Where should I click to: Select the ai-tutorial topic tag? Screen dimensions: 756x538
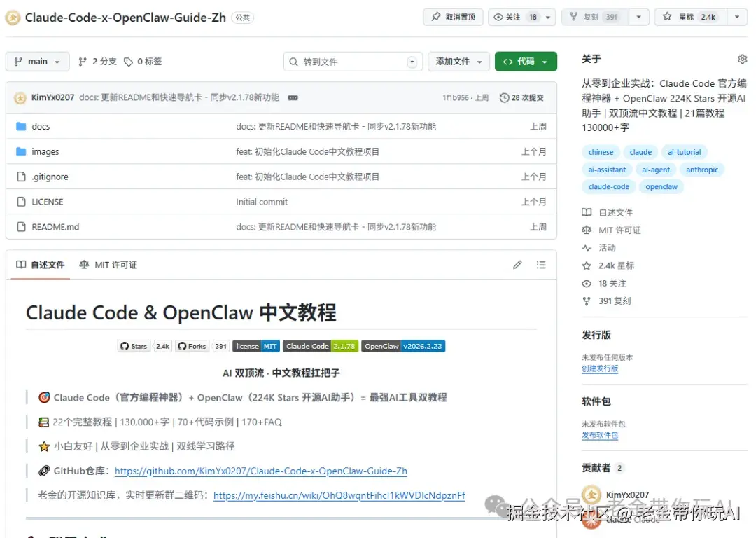(684, 152)
